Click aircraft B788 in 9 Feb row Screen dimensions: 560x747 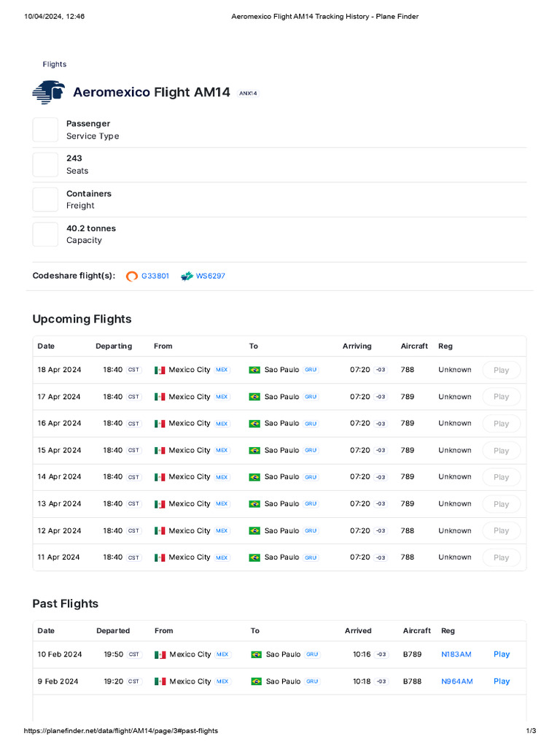(x=413, y=681)
